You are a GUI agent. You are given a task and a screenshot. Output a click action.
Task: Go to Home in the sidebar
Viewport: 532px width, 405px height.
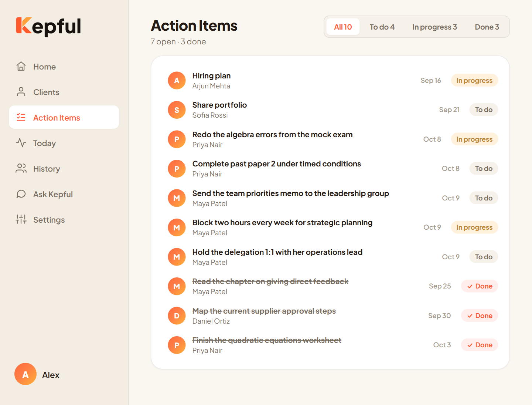click(x=64, y=67)
